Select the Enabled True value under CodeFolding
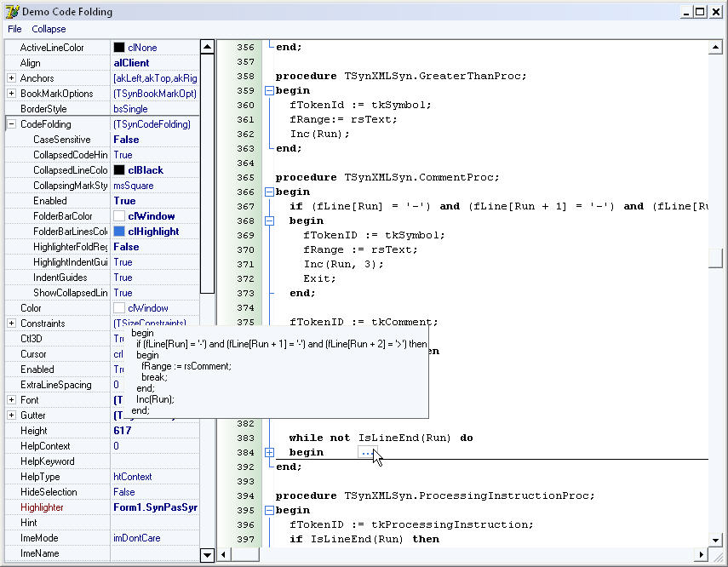This screenshot has width=728, height=567. [124, 201]
